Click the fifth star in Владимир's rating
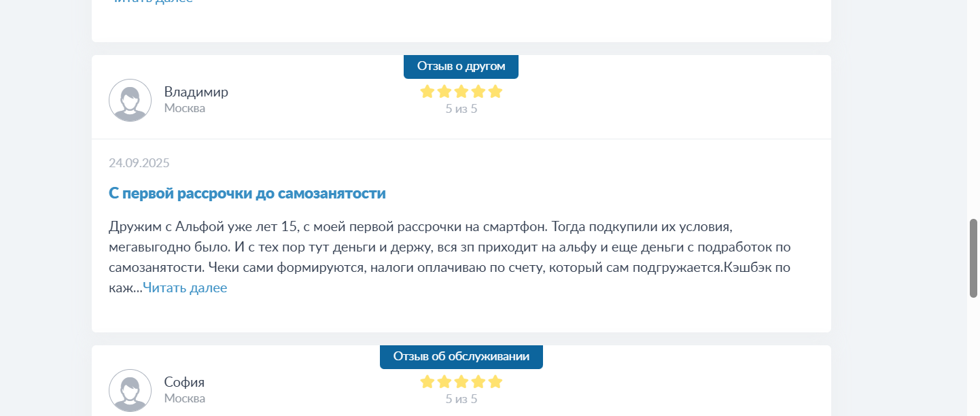This screenshot has width=980, height=416. click(495, 92)
